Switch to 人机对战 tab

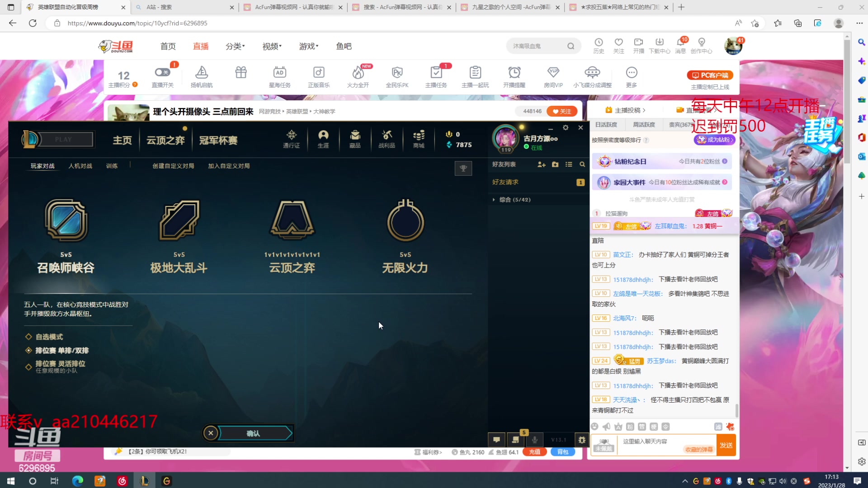pyautogui.click(x=80, y=166)
